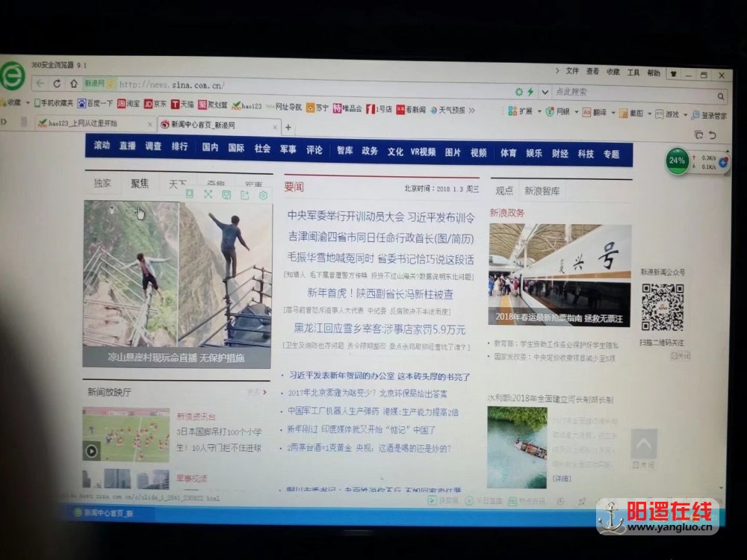Open a new tab with the plus button
Image resolution: width=747 pixels, height=560 pixels.
288,127
